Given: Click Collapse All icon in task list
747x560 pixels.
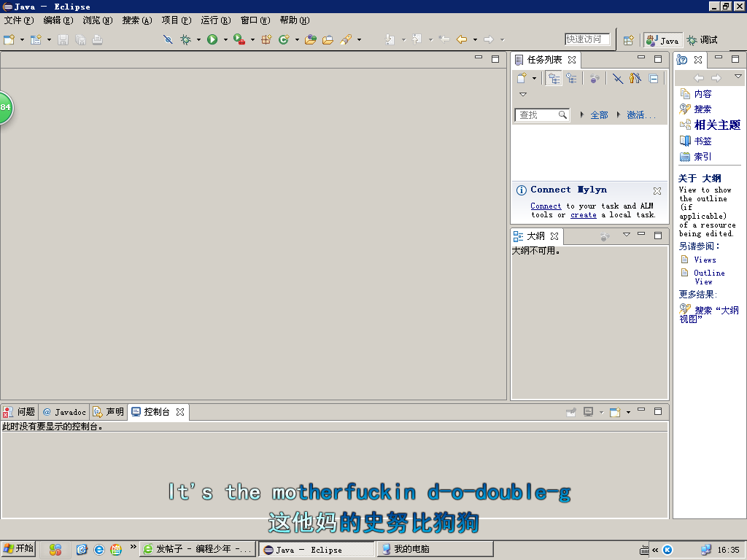Looking at the screenshot, I should (654, 79).
